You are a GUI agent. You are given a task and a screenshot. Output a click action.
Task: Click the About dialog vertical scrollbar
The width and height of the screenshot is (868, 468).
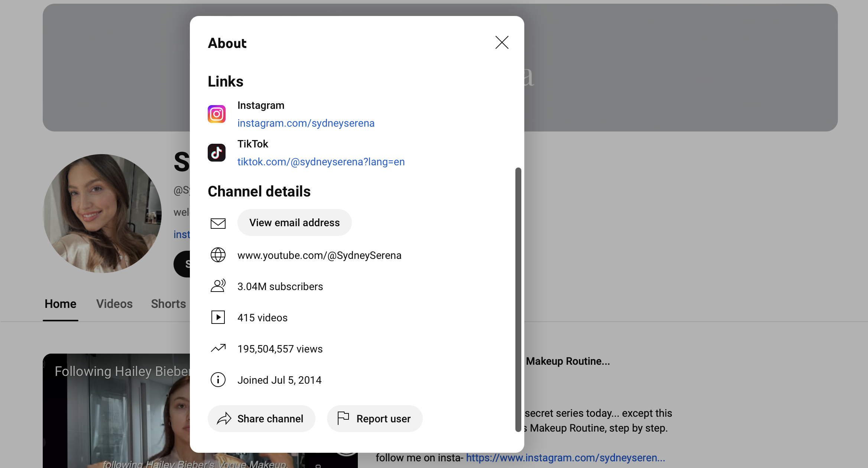[x=518, y=299]
